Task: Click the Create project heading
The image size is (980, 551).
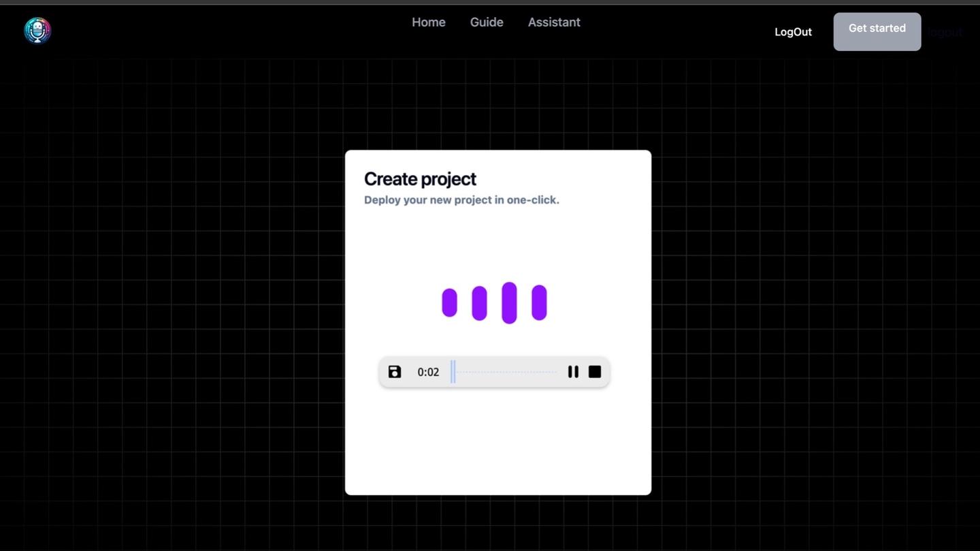Action: pyautogui.click(x=420, y=179)
